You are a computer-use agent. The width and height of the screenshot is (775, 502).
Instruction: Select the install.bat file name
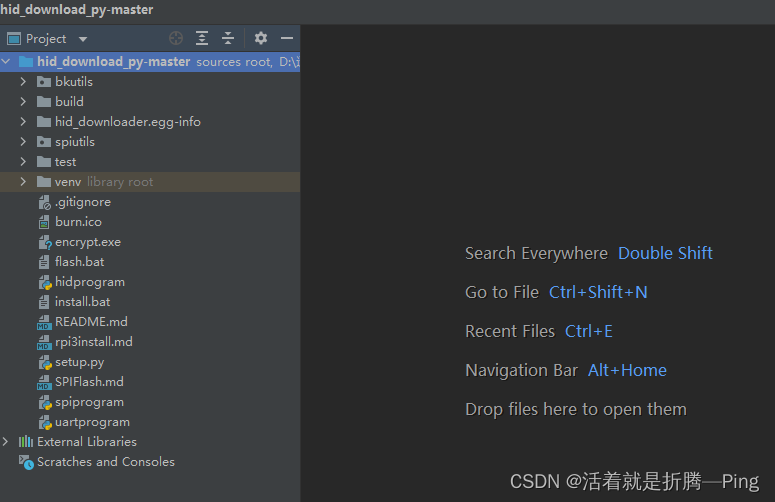pyautogui.click(x=83, y=302)
